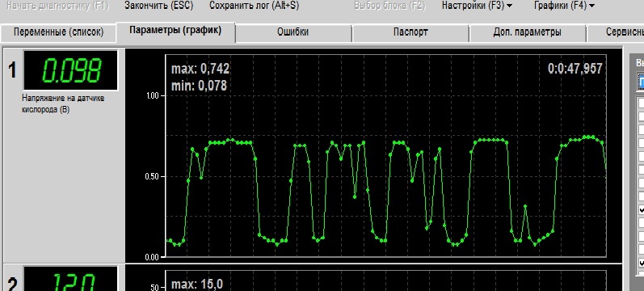Click the min: 0,078 graph label
This screenshot has width=644, height=291.
pos(199,86)
